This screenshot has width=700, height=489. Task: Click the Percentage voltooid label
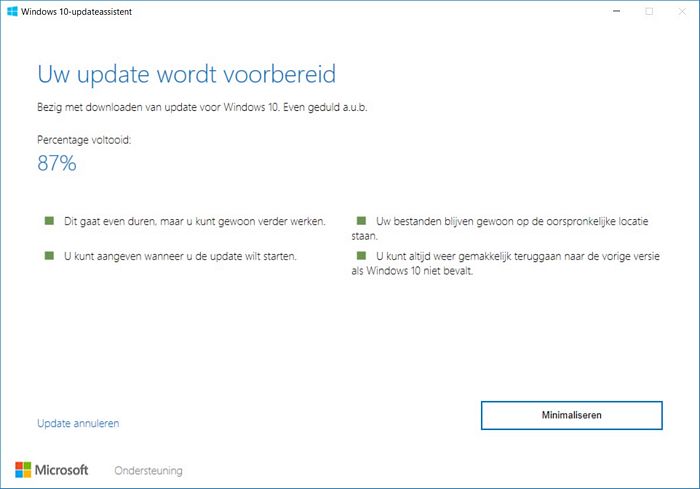[84, 140]
